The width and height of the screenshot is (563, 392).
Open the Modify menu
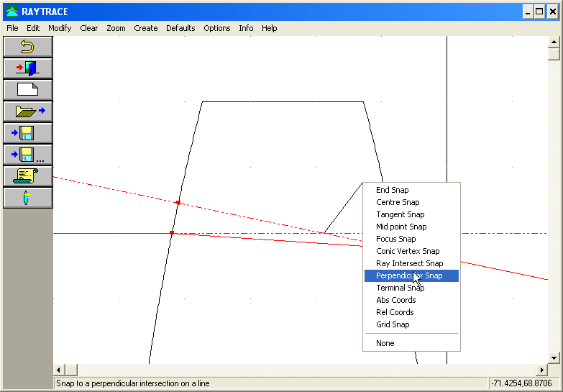point(60,28)
